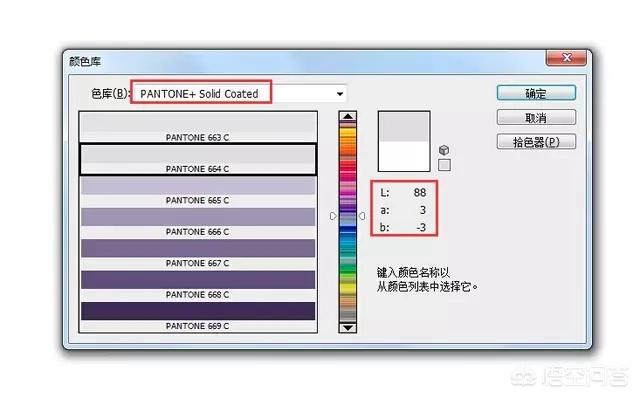Cancel with the 取消 button

[536, 118]
